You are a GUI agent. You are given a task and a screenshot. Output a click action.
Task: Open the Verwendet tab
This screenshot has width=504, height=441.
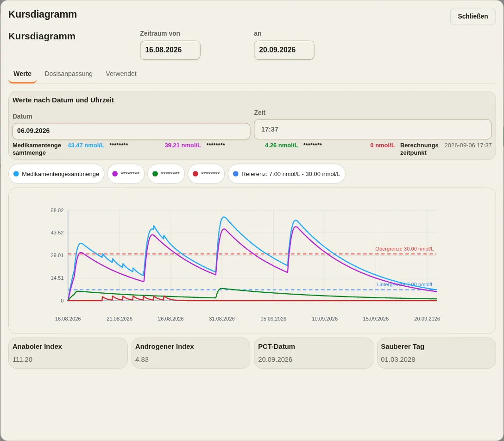coord(121,74)
